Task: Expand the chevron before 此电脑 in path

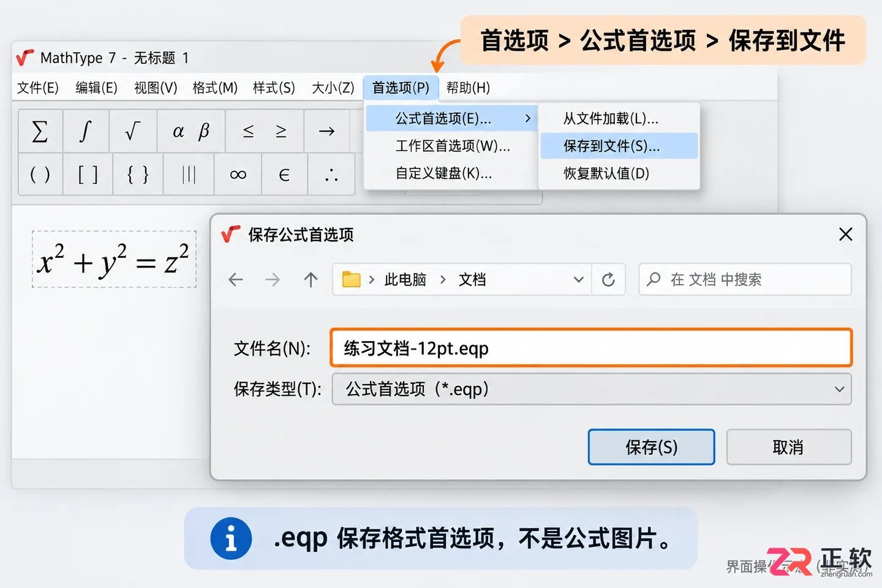Action: tap(372, 280)
